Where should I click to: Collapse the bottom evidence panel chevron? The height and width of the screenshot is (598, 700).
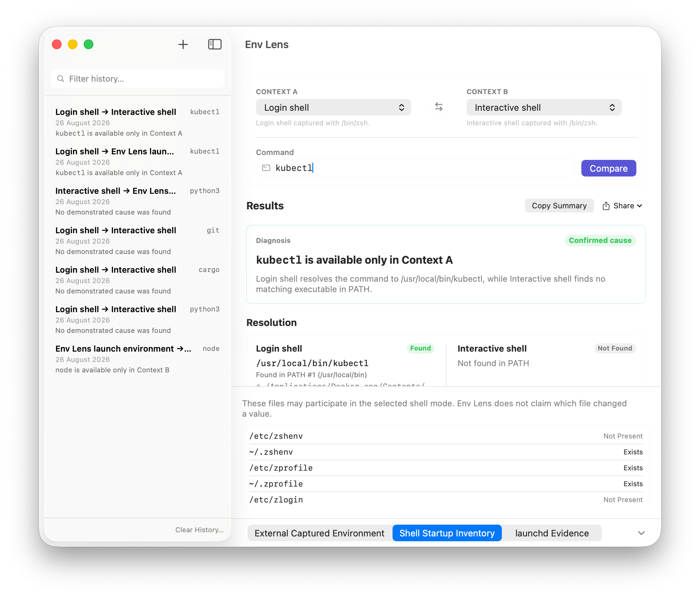[641, 533]
